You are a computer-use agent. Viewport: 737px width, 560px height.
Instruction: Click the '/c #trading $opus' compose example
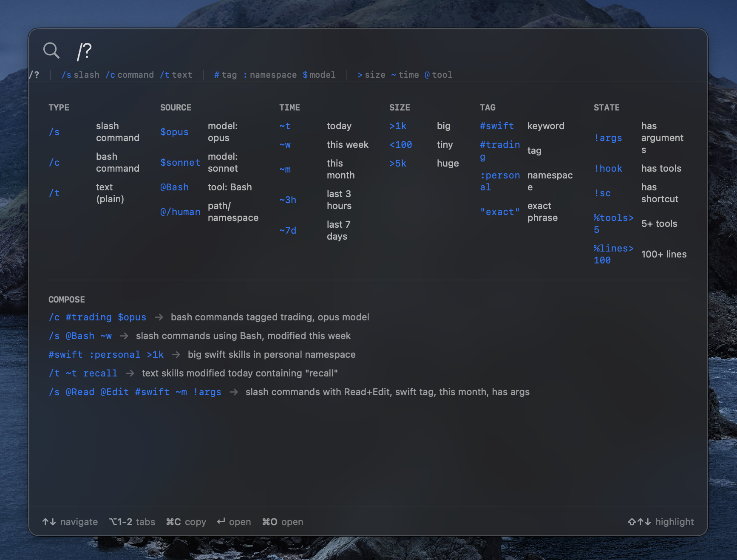(97, 317)
